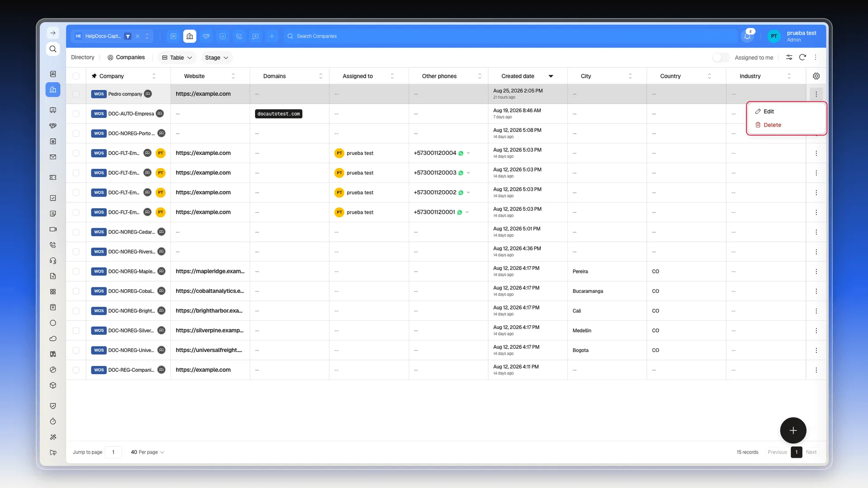Click the plus icon in the top bar
Image resolution: width=868 pixels, height=488 pixels.
point(272,36)
